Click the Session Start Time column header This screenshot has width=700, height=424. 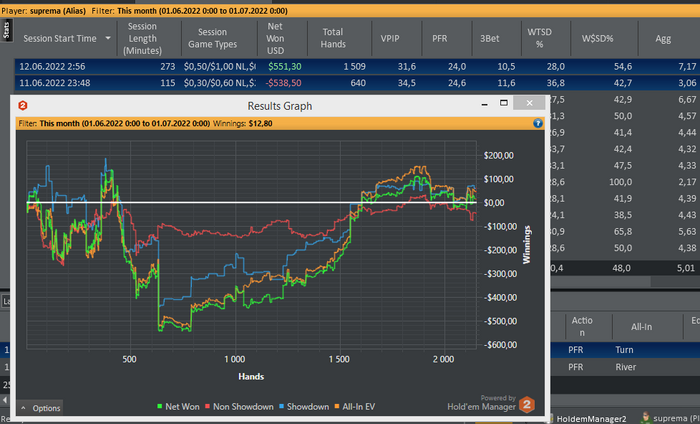pos(60,38)
